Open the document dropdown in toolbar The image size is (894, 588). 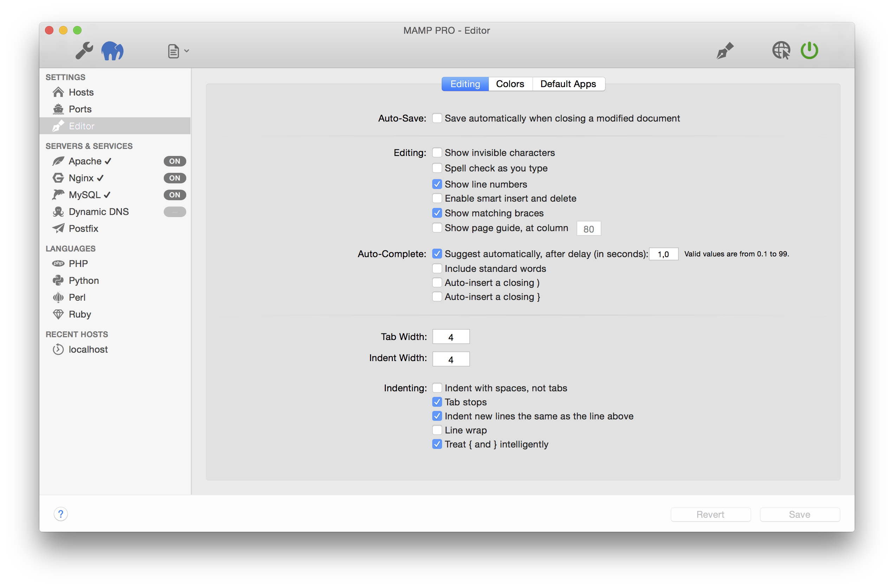pos(178,51)
